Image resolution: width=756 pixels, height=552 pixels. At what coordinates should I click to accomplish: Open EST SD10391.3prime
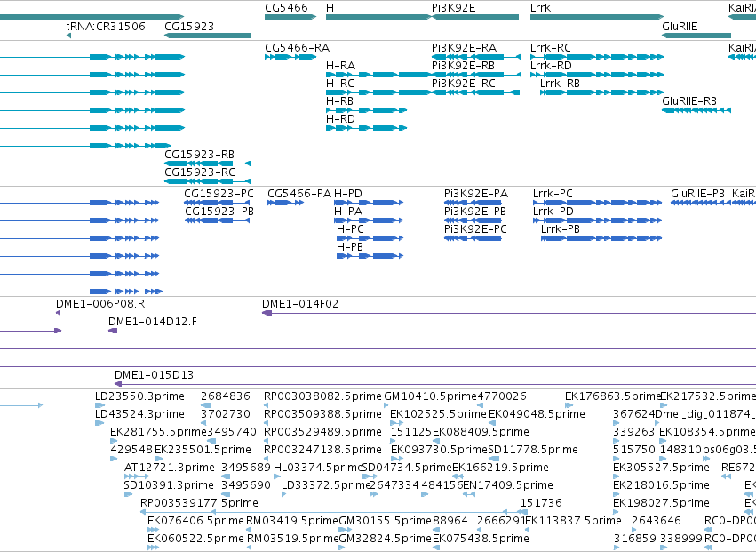tap(128, 494)
